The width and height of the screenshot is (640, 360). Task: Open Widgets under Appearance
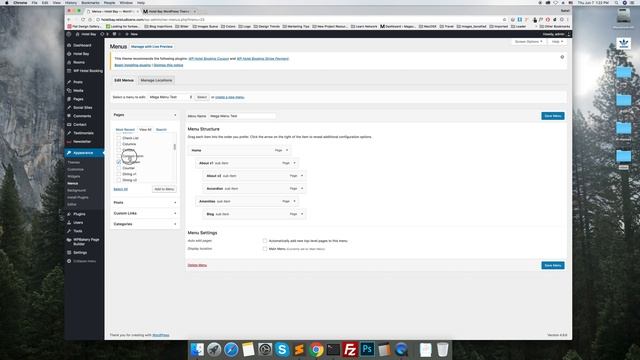pos(73,176)
